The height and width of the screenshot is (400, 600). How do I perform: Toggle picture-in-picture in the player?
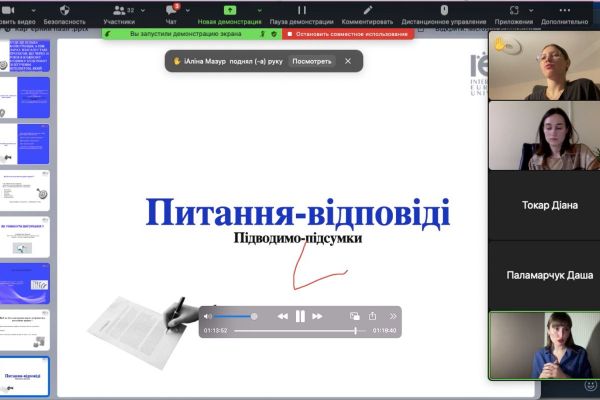tap(354, 316)
